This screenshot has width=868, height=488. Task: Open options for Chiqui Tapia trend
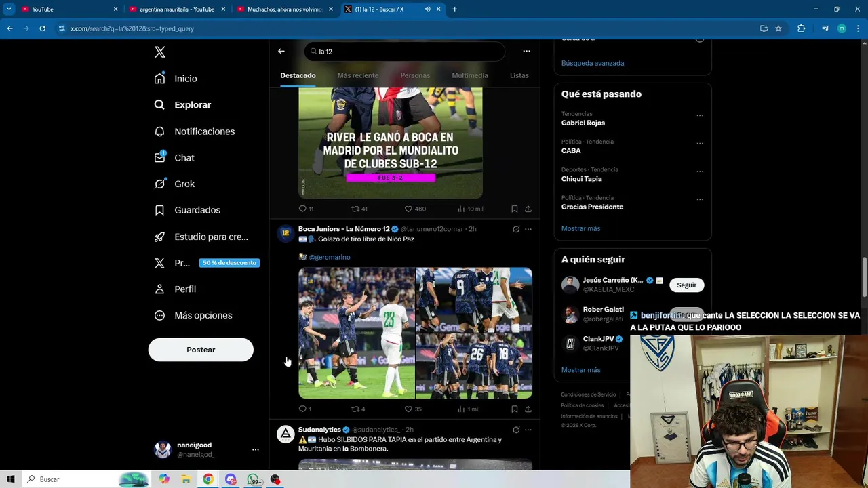tap(700, 171)
